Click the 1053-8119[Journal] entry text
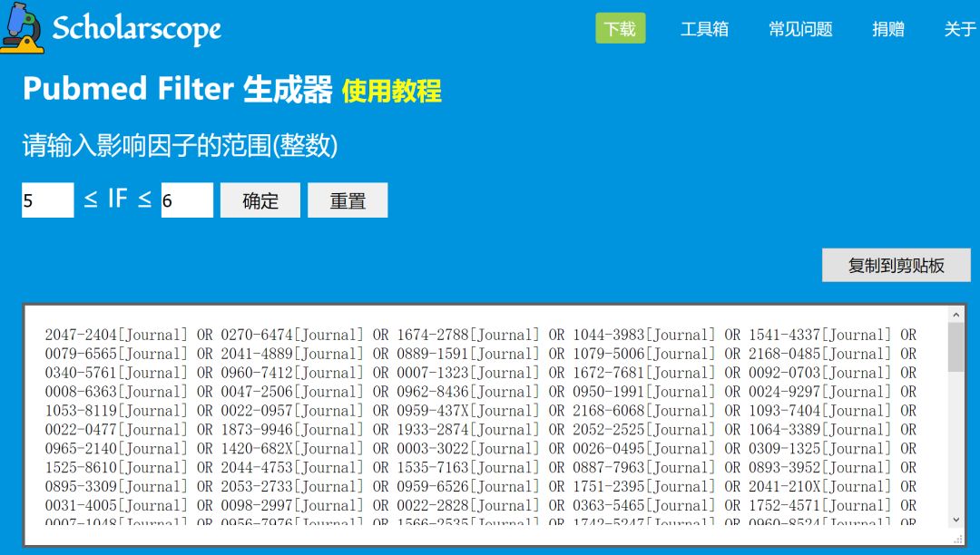980x555 pixels. pyautogui.click(x=116, y=410)
